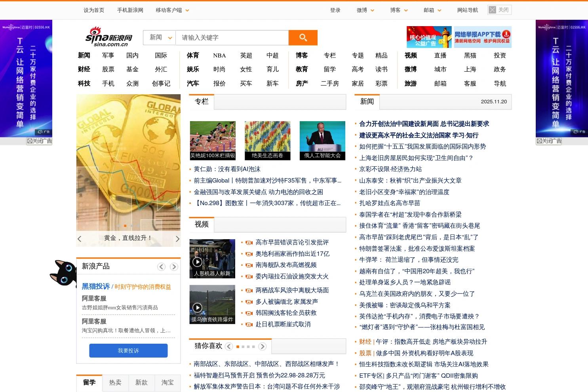The height and width of the screenshot is (392, 588).
Task: Expand the 微博 dropdown menu
Action: [365, 10]
